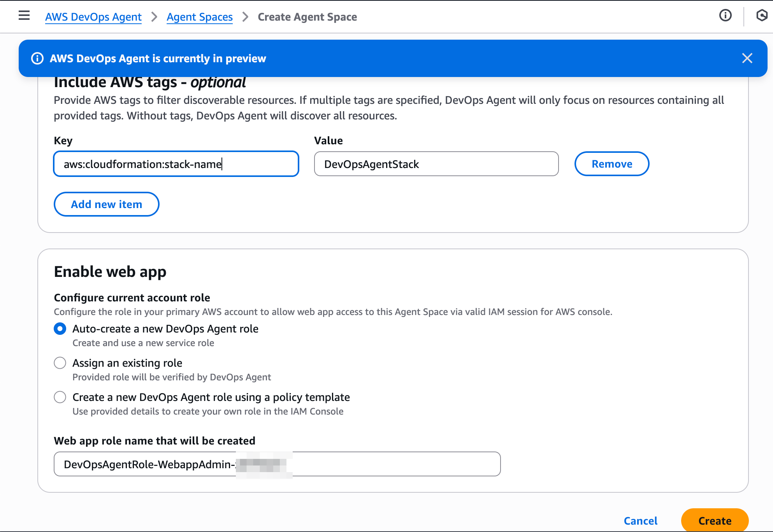This screenshot has height=532, width=773.
Task: Choose Assign an existing role option
Action: point(60,363)
